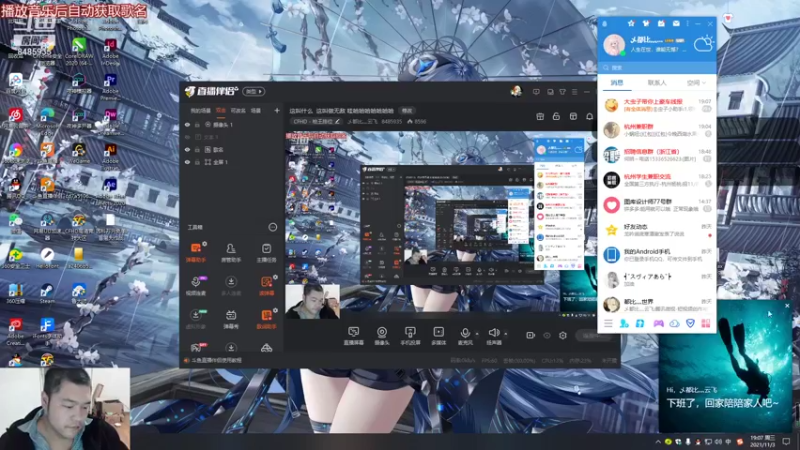Open the Steam desktop shortcut

[x=47, y=293]
